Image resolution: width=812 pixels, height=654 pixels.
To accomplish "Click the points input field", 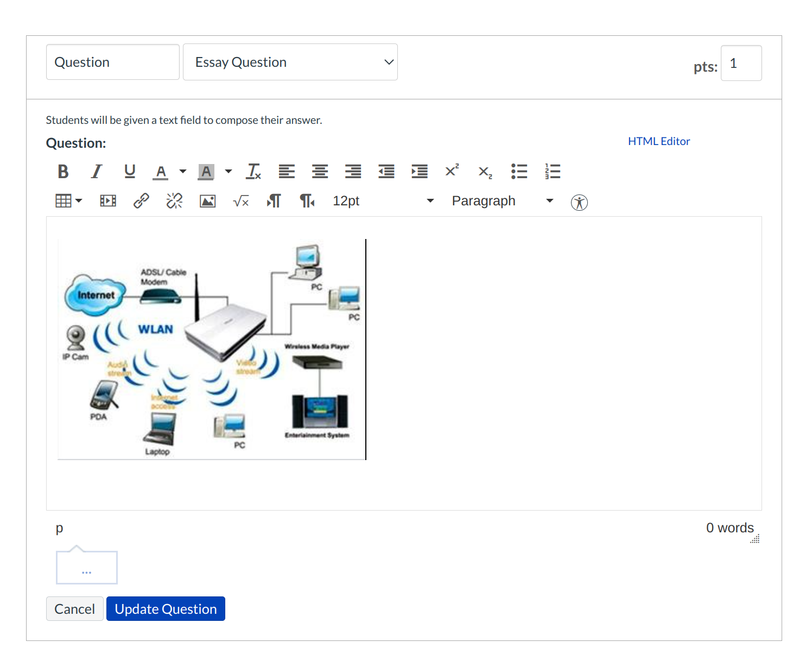I will coord(741,64).
